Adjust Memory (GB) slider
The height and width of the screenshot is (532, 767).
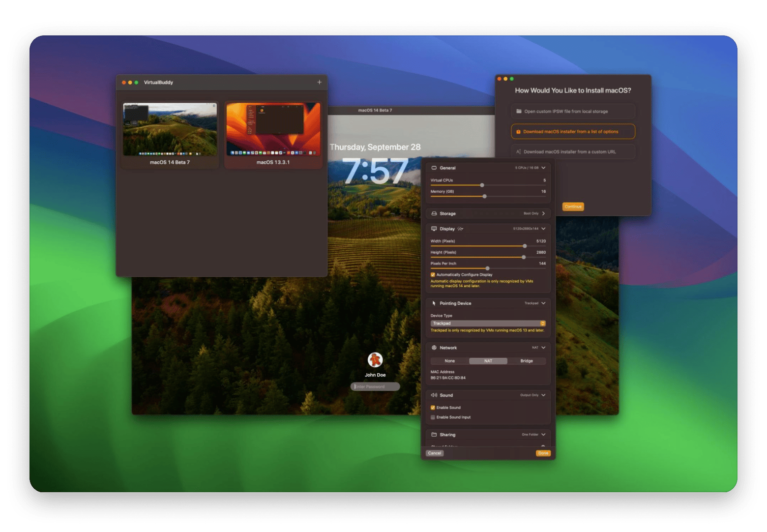[x=488, y=196]
